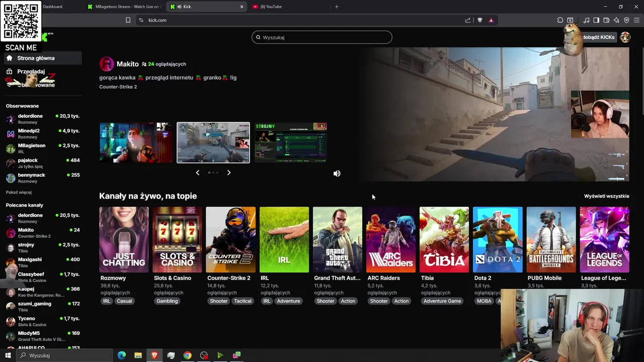
Task: Open szumi_gaming recommended channel
Action: click(x=43, y=306)
